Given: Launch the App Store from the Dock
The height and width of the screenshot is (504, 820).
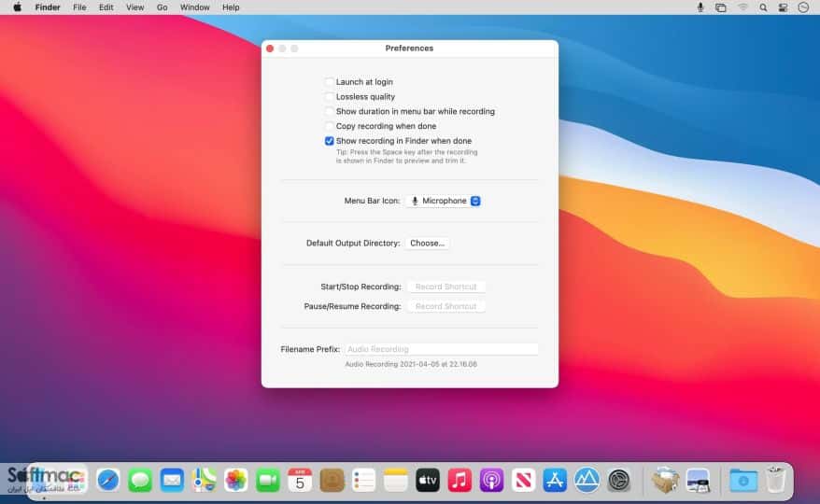Looking at the screenshot, I should coord(555,480).
